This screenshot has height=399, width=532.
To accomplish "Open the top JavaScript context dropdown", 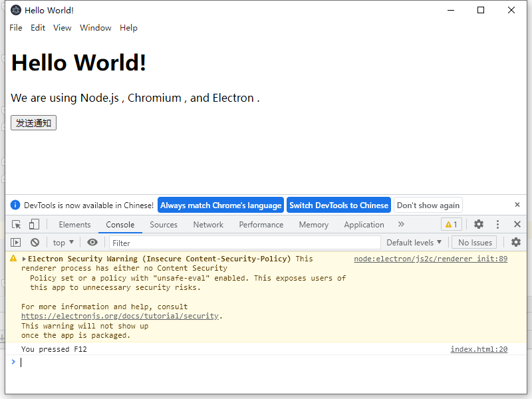I will pos(63,243).
